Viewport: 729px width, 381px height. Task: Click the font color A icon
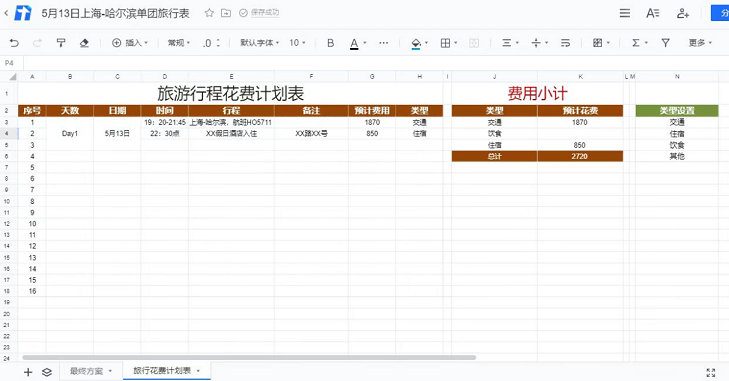pyautogui.click(x=354, y=43)
